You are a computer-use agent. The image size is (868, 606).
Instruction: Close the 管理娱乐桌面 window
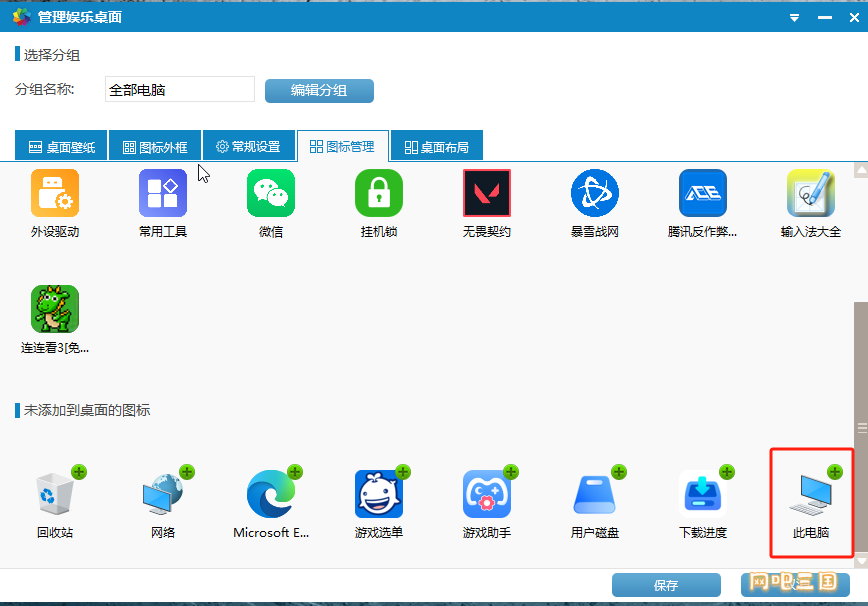[854, 18]
